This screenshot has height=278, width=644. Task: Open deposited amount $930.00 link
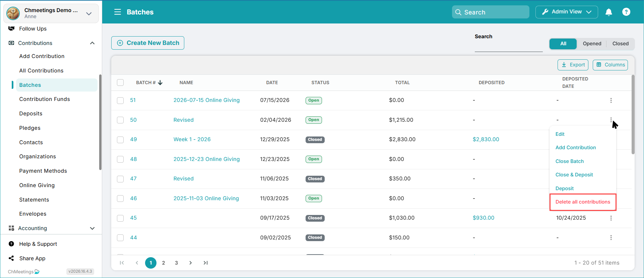pos(483,218)
